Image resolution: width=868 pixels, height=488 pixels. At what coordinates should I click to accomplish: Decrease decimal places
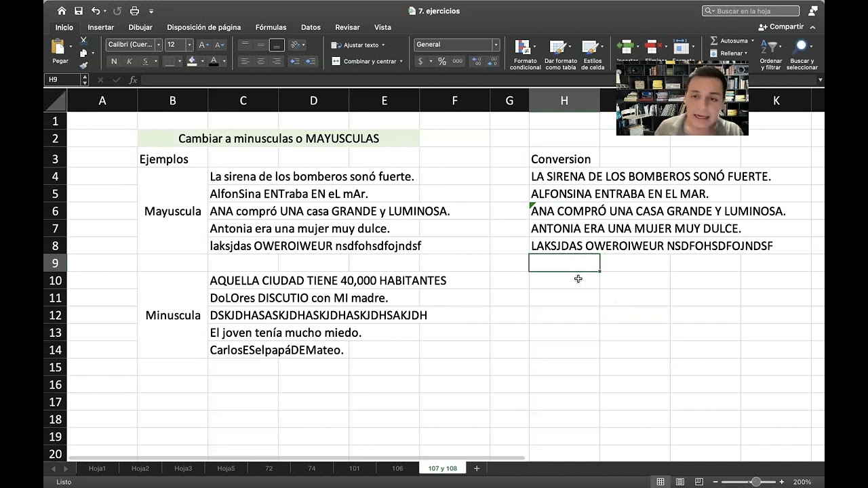pos(493,61)
